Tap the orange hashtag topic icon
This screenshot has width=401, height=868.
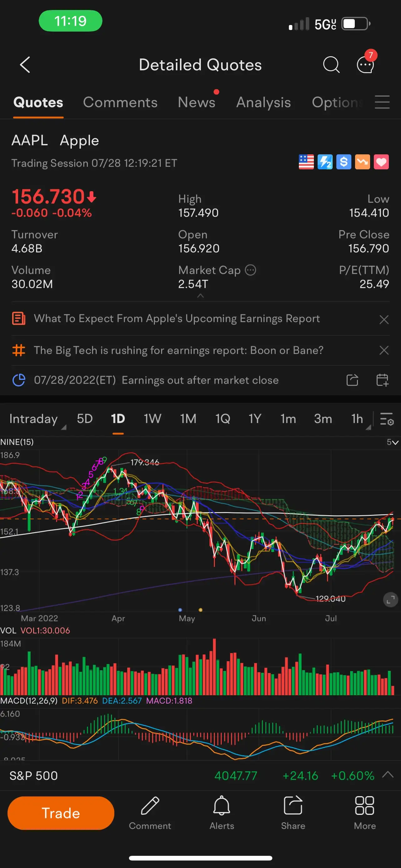pos(18,351)
